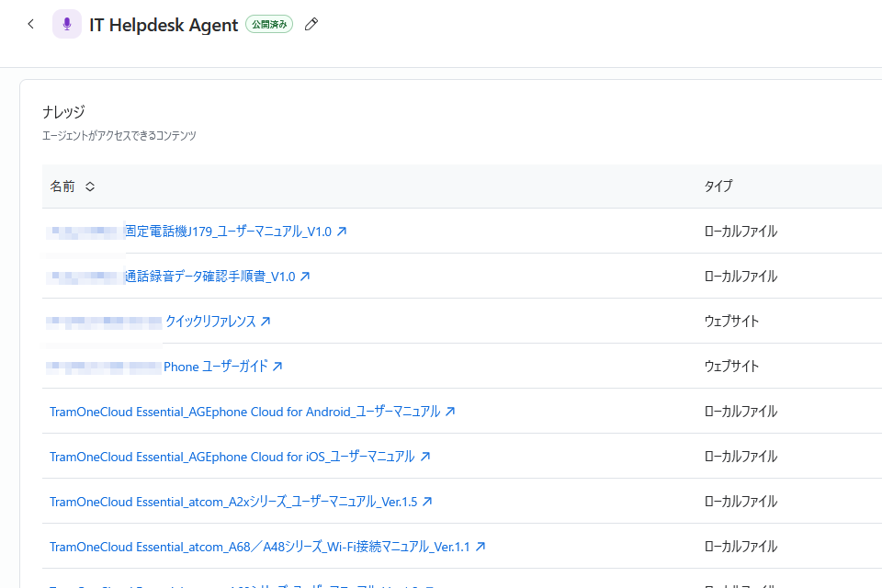Click the タイプ column header
Screen dimensions: 882x588
pos(718,187)
